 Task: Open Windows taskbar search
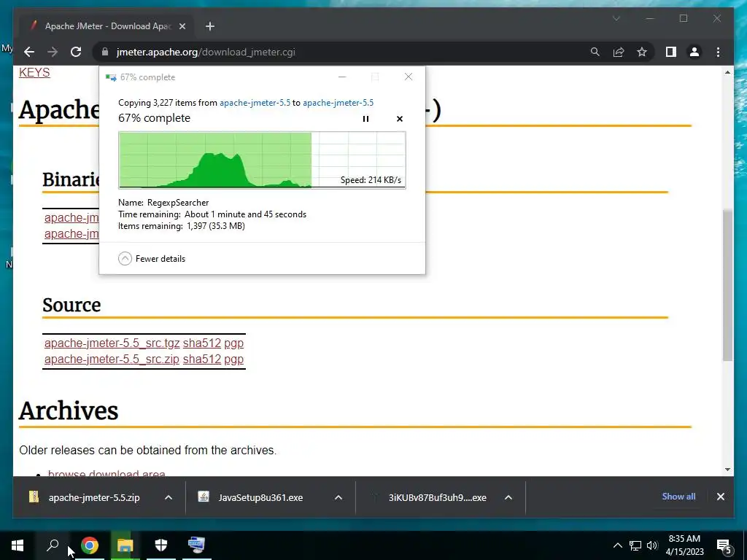[x=53, y=545]
